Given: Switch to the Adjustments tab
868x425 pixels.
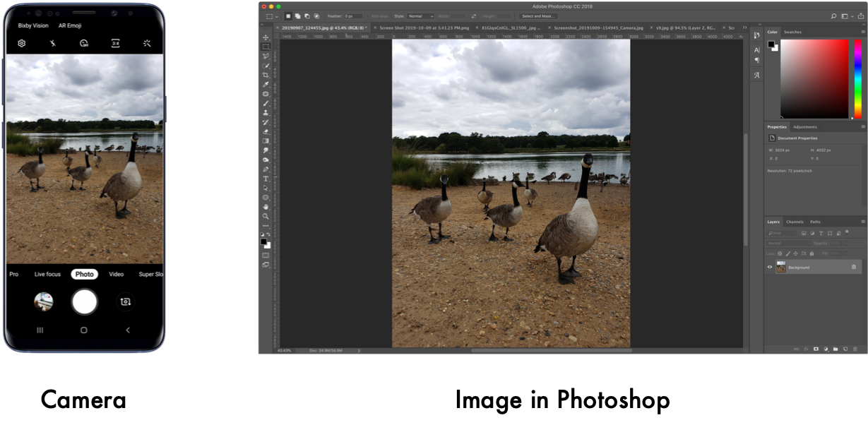Looking at the screenshot, I should (x=804, y=127).
